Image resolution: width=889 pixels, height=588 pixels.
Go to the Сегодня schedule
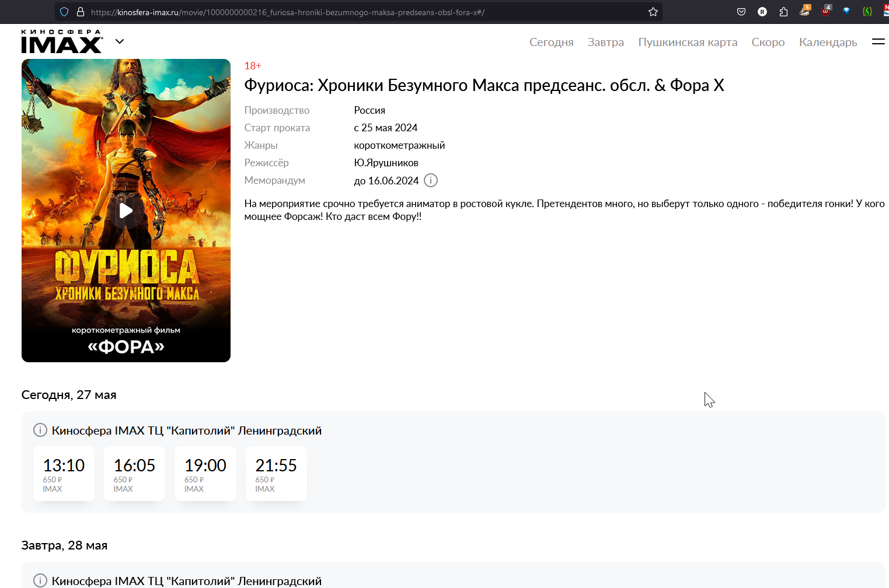coord(551,42)
